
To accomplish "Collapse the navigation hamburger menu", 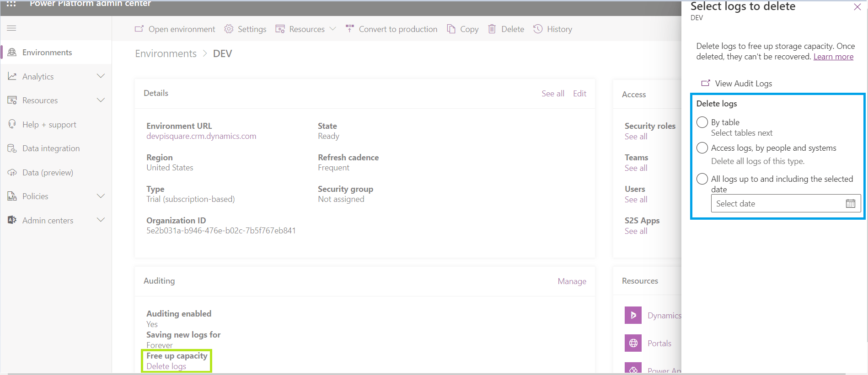I will tap(12, 28).
